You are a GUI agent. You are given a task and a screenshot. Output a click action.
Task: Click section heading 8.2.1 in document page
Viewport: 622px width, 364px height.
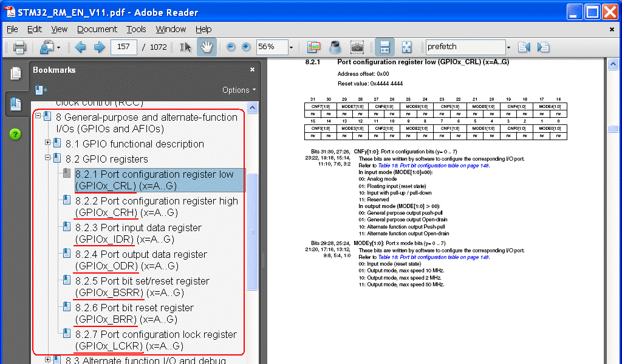tap(407, 62)
